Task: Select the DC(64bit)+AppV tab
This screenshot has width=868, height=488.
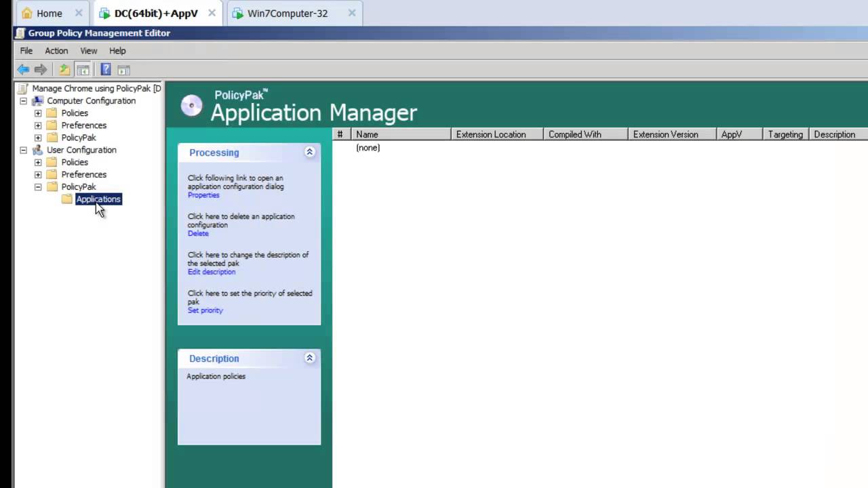Action: click(x=156, y=13)
